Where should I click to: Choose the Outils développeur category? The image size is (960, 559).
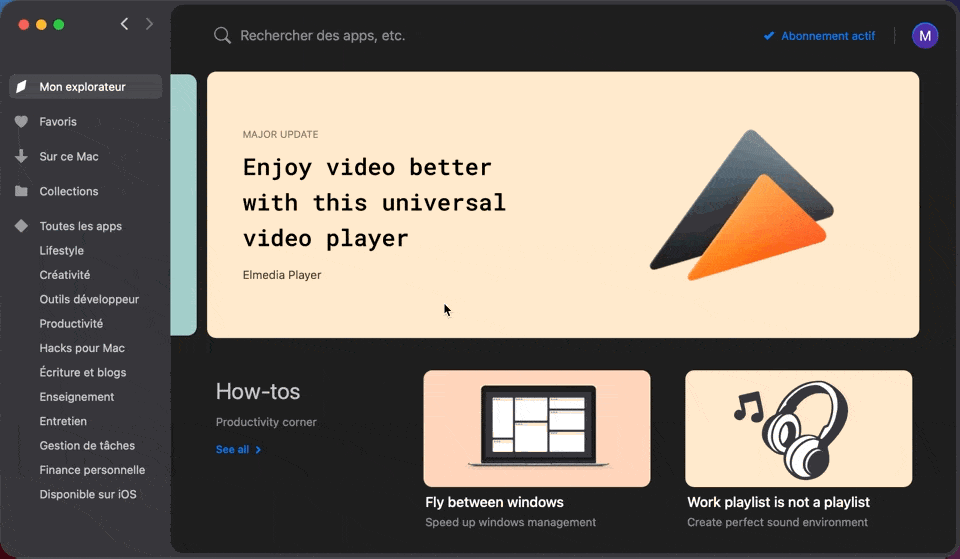point(89,299)
